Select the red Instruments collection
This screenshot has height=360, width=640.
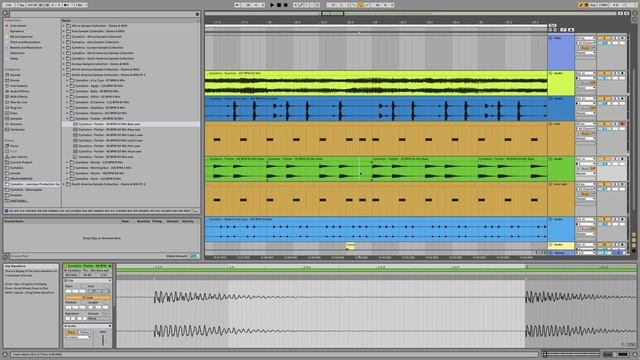click(x=18, y=26)
